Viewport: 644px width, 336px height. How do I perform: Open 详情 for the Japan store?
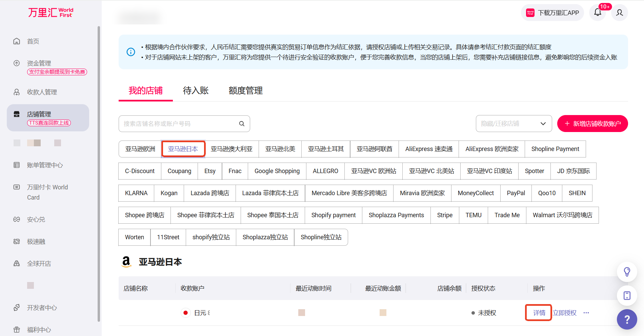pos(539,313)
